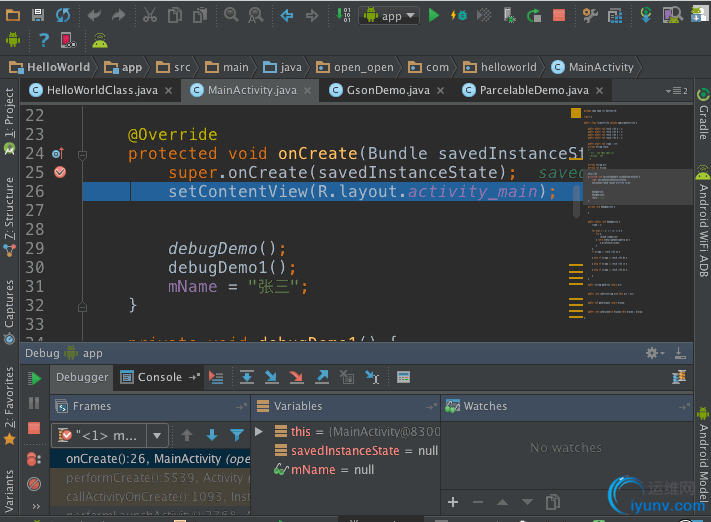Click the Step Into debug icon
Screen dimensions: 711x522
(272, 377)
